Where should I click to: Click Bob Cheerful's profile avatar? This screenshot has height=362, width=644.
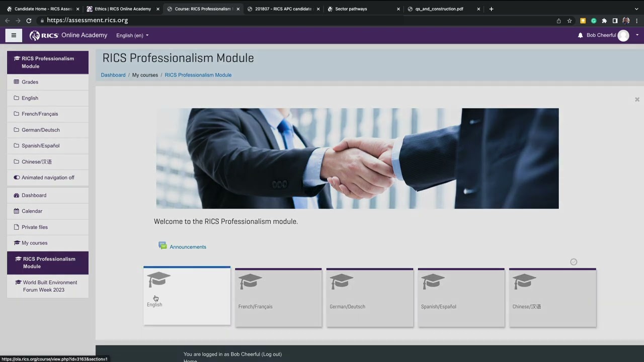click(623, 35)
